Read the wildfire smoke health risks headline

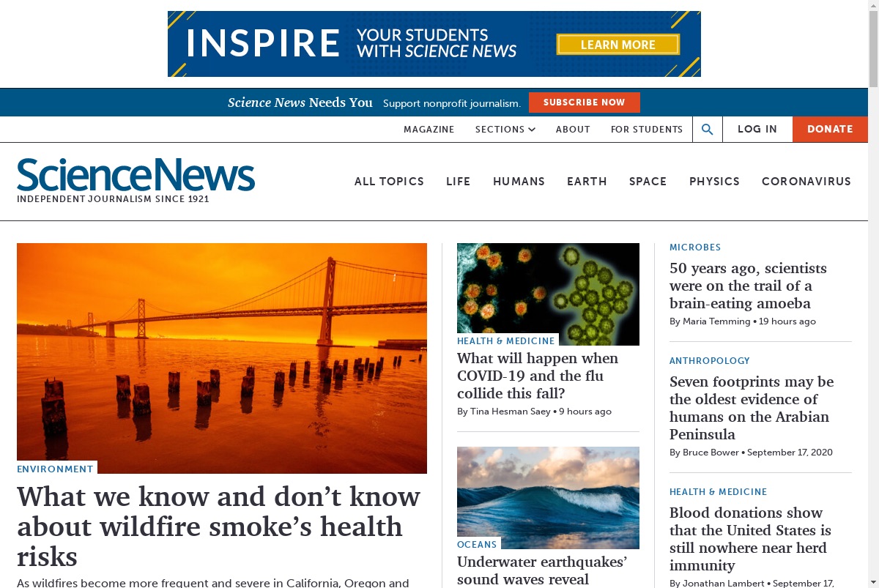[x=218, y=526]
